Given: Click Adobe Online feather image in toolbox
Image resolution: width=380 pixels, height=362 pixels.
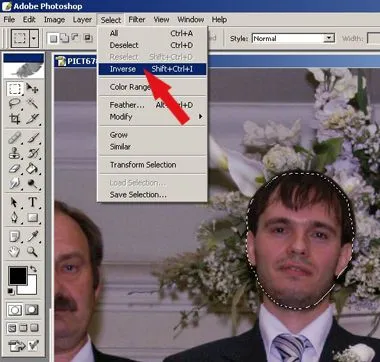Looking at the screenshot, I should tap(24, 70).
